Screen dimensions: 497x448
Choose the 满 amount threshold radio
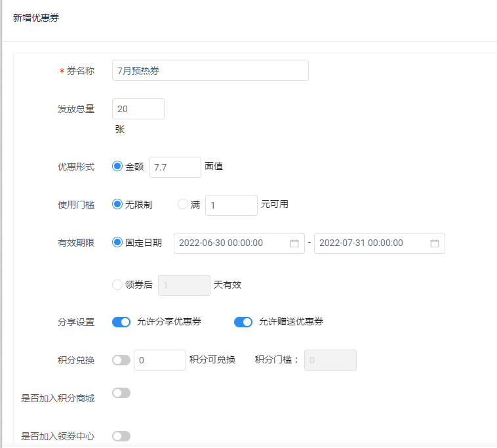(x=182, y=204)
